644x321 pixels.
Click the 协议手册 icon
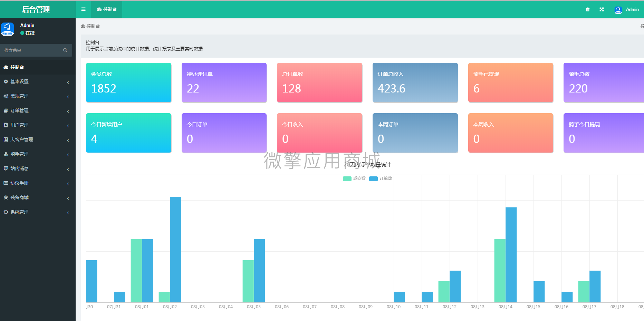[x=6, y=183]
